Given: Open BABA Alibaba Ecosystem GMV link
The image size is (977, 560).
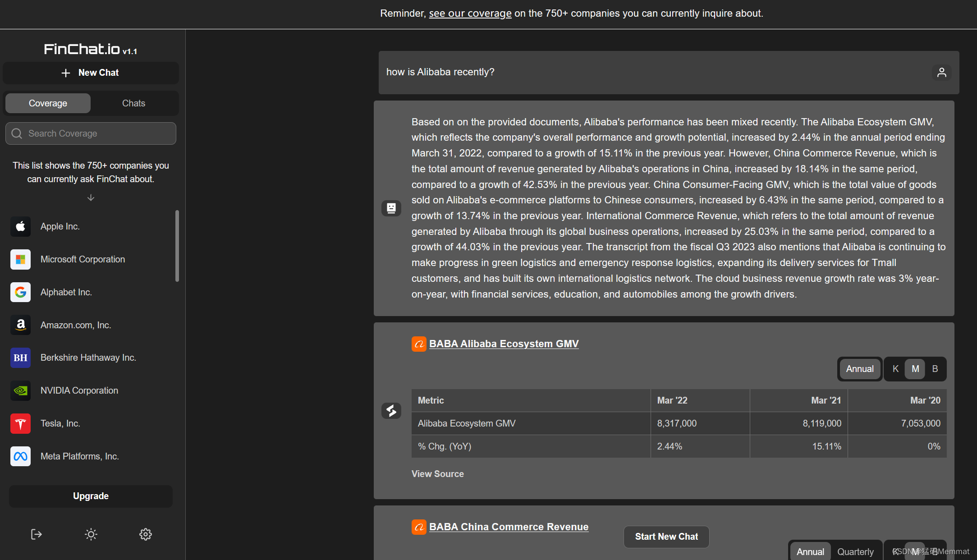Looking at the screenshot, I should [504, 344].
